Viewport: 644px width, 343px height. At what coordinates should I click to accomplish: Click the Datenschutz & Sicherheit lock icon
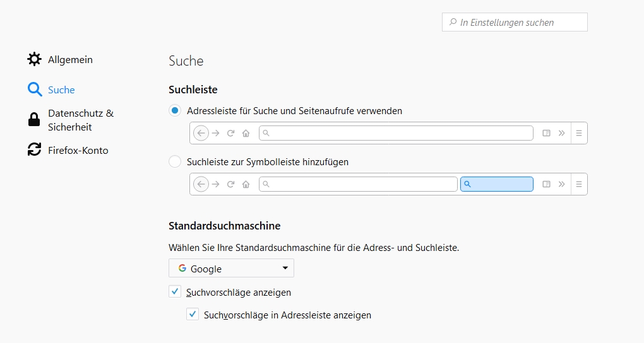(x=34, y=120)
